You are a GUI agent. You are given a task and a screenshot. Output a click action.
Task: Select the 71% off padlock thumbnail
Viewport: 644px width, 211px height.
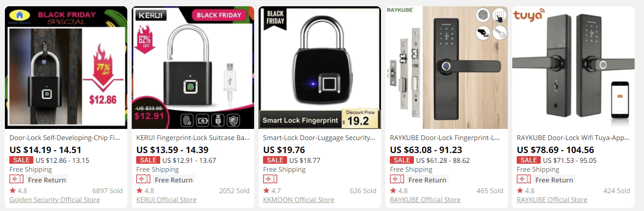click(x=66, y=68)
